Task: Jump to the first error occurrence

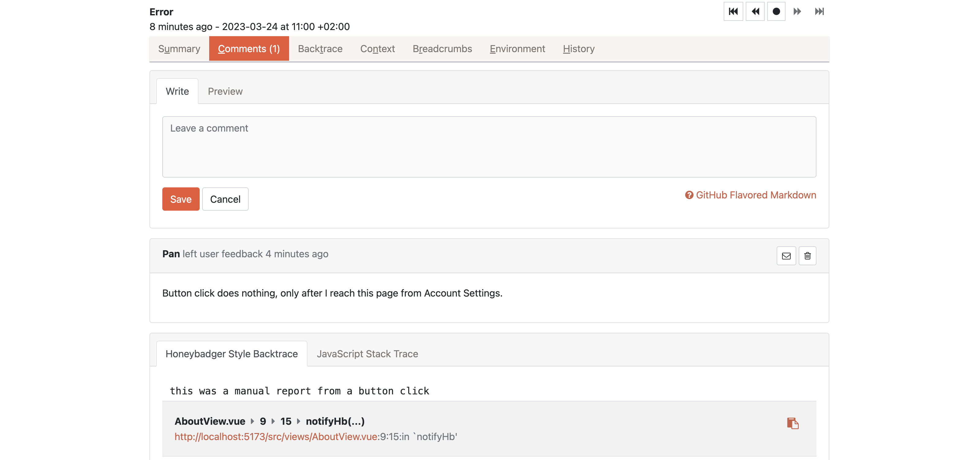Action: pos(733,11)
